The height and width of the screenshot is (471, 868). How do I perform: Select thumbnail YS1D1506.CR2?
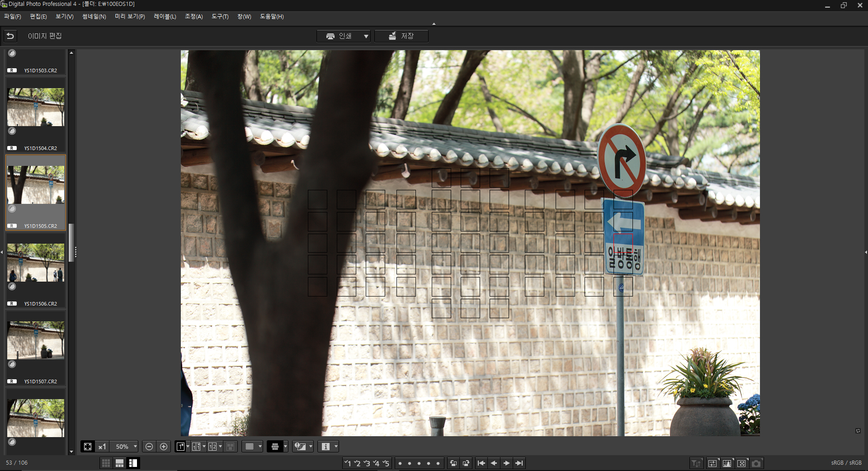(36, 270)
